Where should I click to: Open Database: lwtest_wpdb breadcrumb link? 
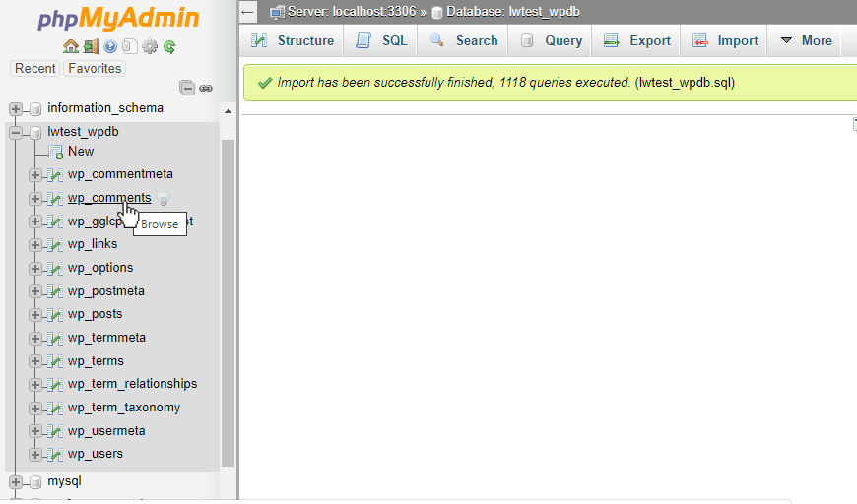click(513, 12)
